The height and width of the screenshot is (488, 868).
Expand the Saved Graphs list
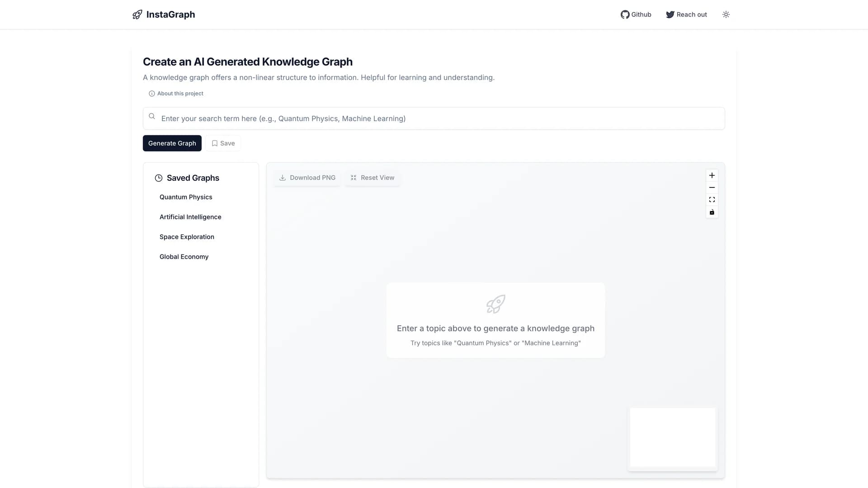[x=187, y=178]
